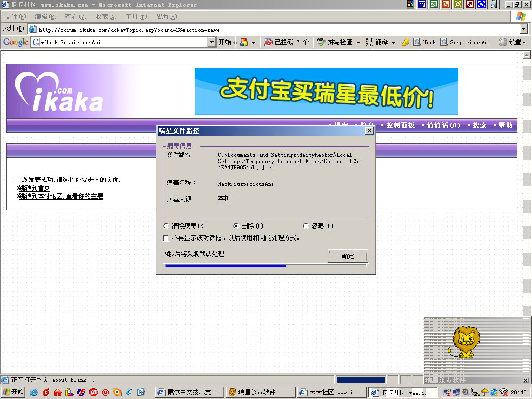The height and width of the screenshot is (399, 532).
Task: Check '不再显示该对话框' checkbox
Action: (x=166, y=238)
